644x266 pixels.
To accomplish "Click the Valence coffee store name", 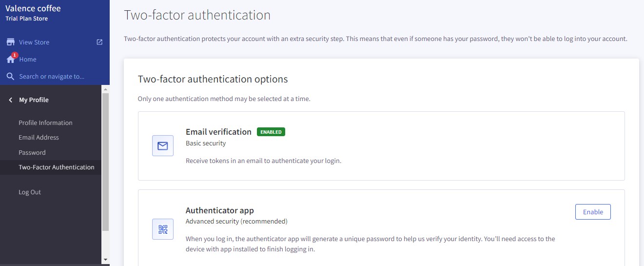I will click(x=33, y=8).
